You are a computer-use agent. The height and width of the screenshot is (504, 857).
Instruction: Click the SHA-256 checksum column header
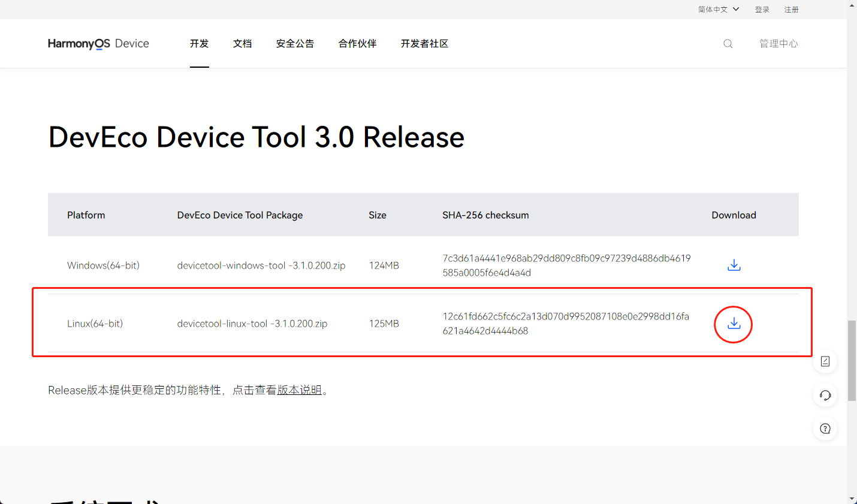click(485, 215)
